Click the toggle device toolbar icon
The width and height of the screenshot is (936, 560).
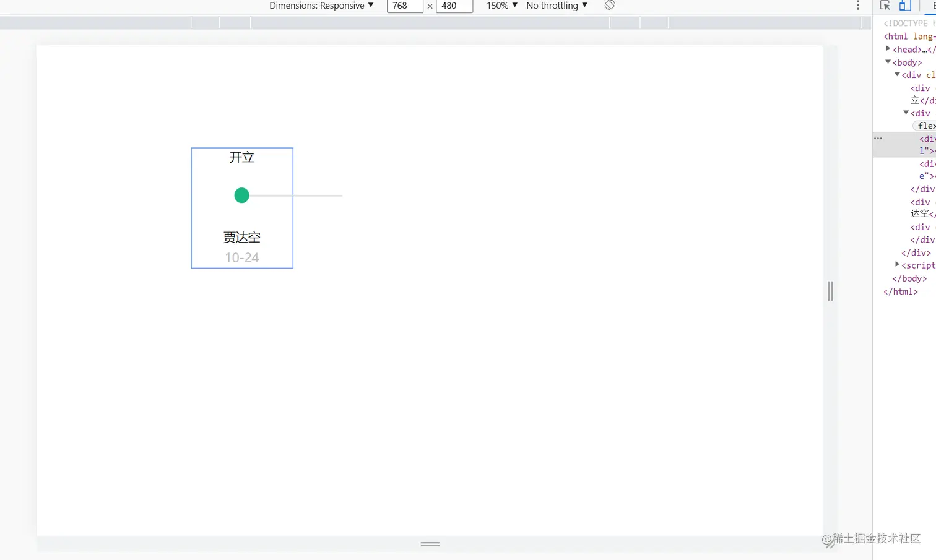tap(904, 6)
